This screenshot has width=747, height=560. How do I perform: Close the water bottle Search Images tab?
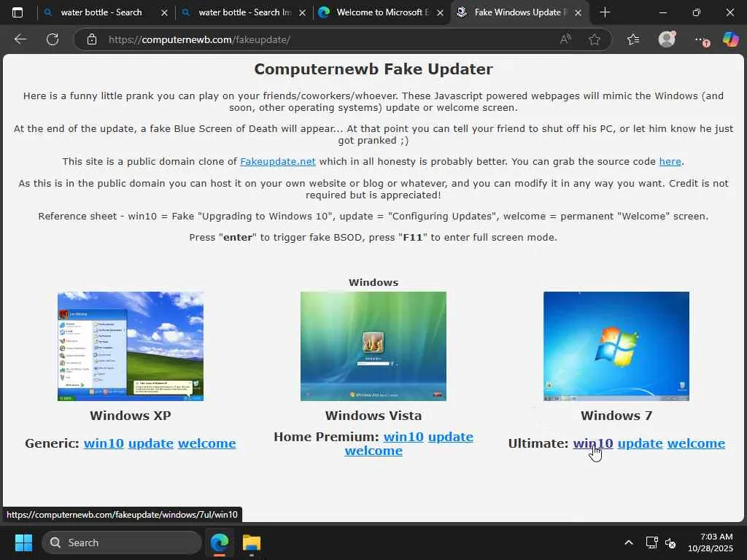[302, 13]
